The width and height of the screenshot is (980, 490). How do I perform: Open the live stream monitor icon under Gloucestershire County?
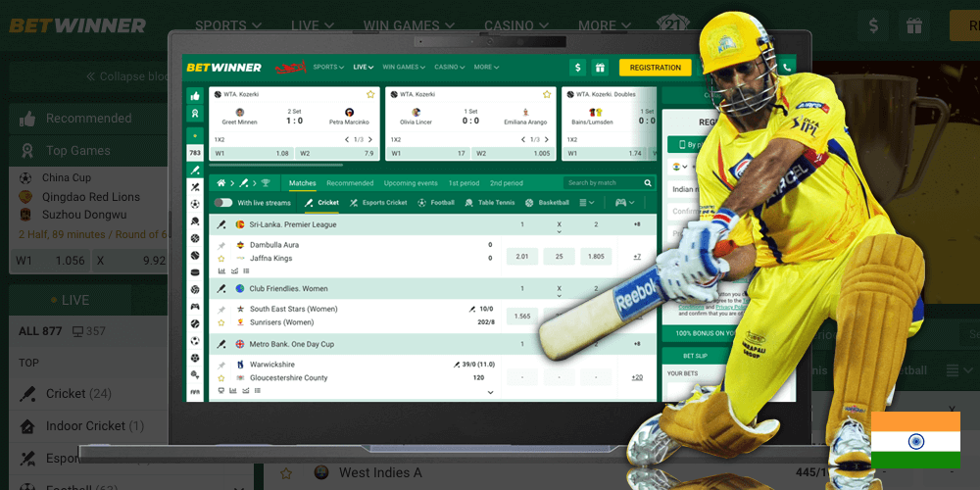point(221,390)
